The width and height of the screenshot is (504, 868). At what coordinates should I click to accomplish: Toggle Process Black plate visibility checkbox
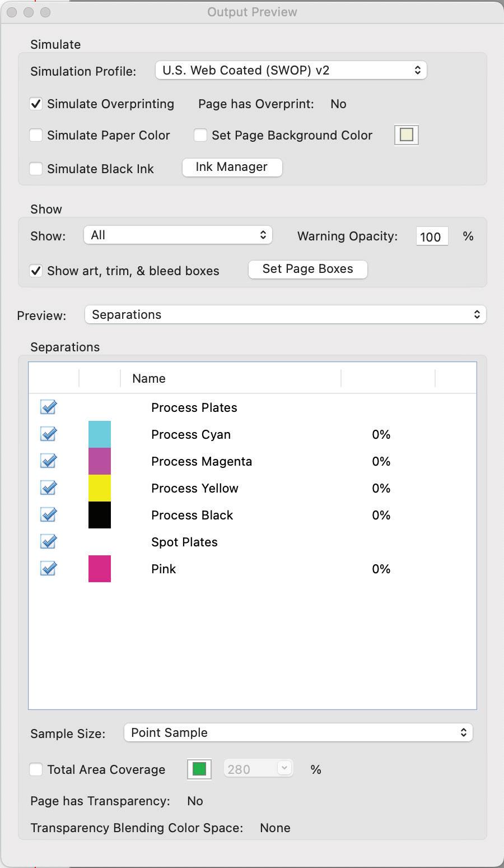(x=48, y=515)
